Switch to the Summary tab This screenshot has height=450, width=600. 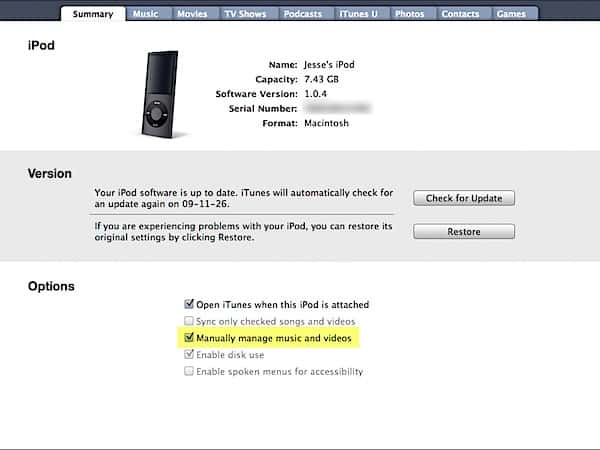click(93, 14)
